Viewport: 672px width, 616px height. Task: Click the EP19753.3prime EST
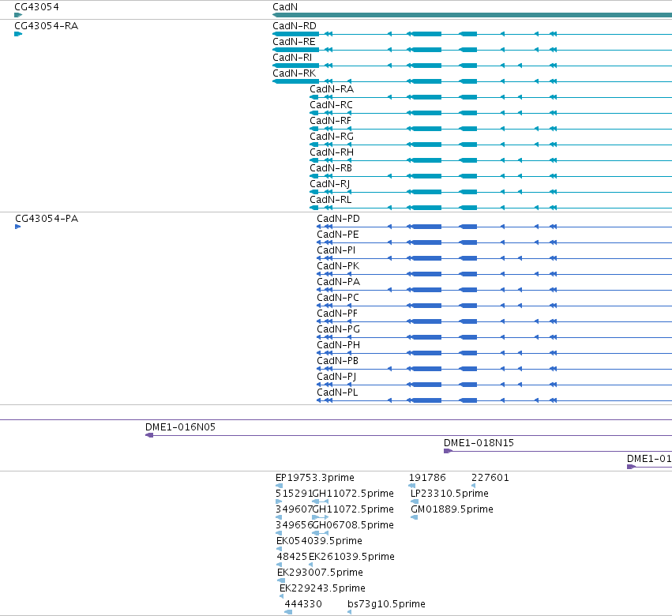click(x=315, y=478)
